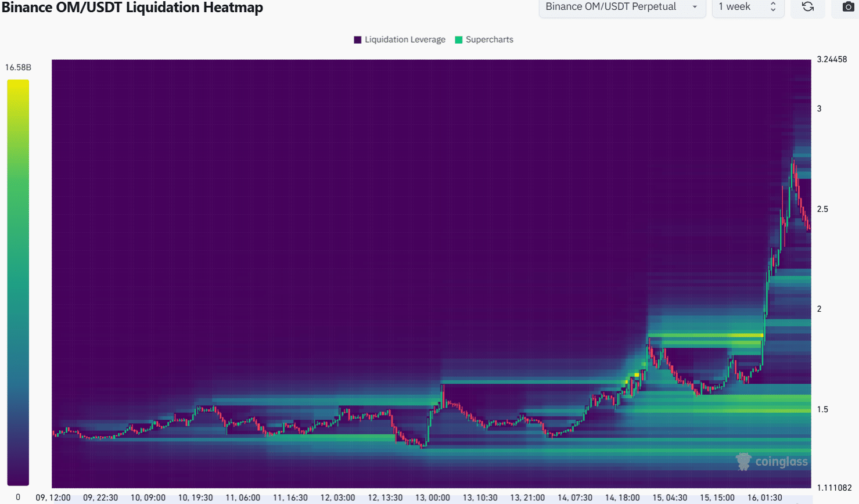Toggle the Supercharts legend series
859x504 pixels.
pyautogui.click(x=484, y=39)
